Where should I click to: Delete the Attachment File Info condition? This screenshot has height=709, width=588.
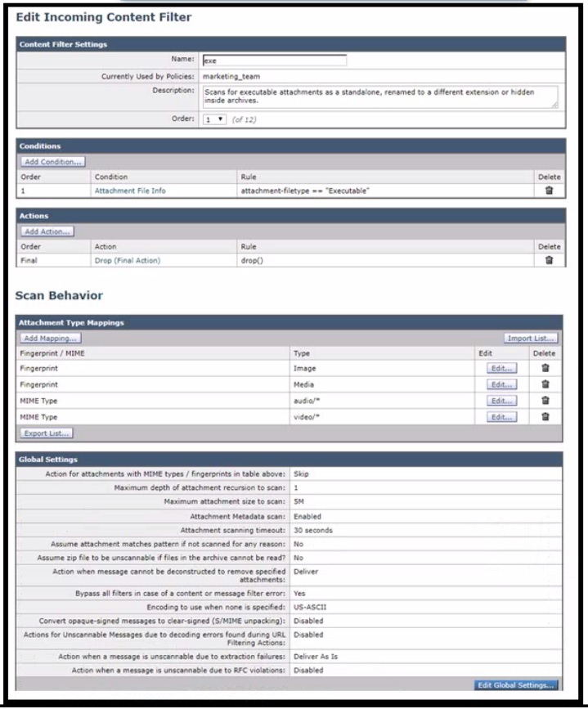click(550, 191)
